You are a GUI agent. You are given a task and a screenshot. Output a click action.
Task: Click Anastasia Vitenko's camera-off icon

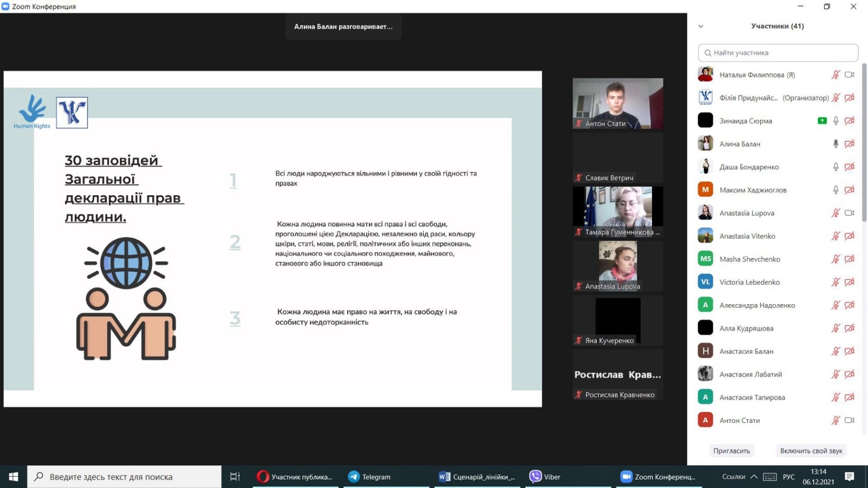pos(850,236)
